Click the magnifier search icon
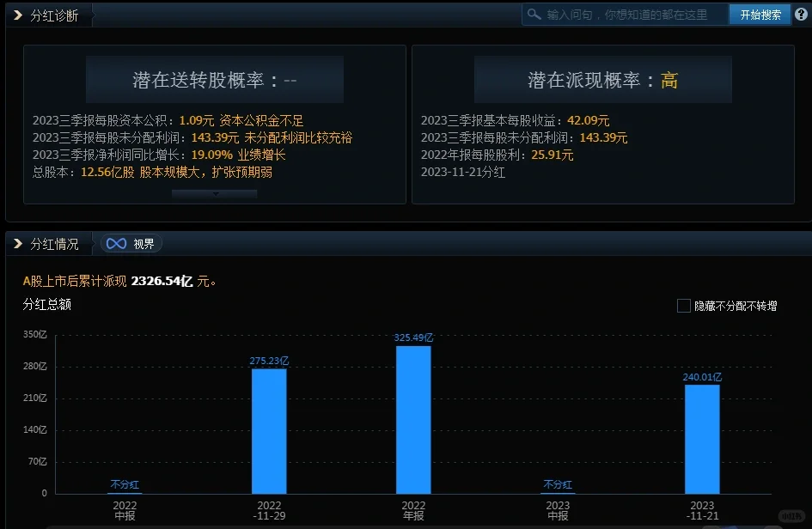 534,15
